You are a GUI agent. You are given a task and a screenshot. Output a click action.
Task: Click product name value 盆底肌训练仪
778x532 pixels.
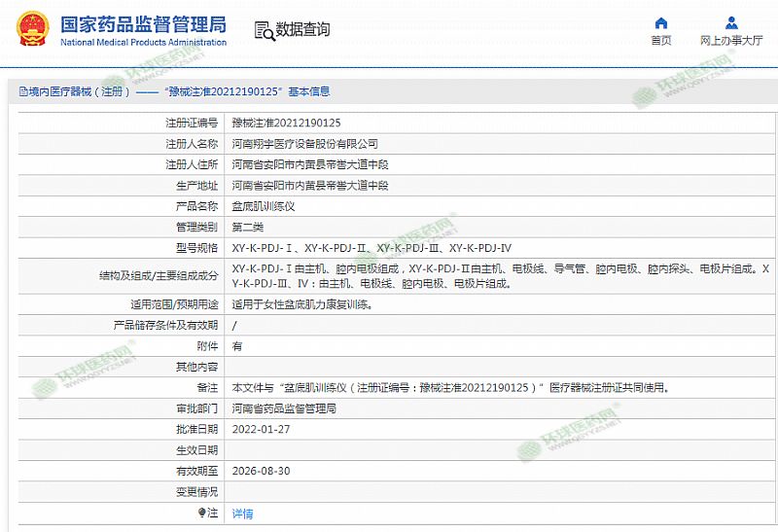click(x=263, y=206)
